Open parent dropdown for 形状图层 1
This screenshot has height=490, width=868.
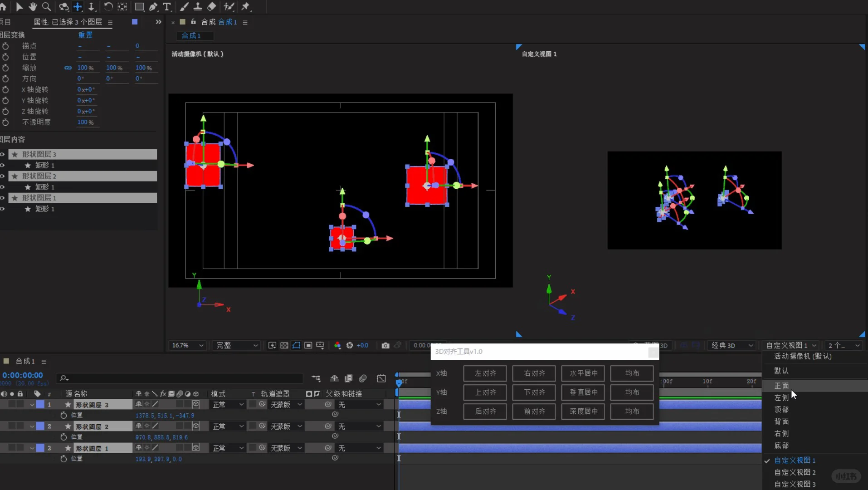coord(359,448)
